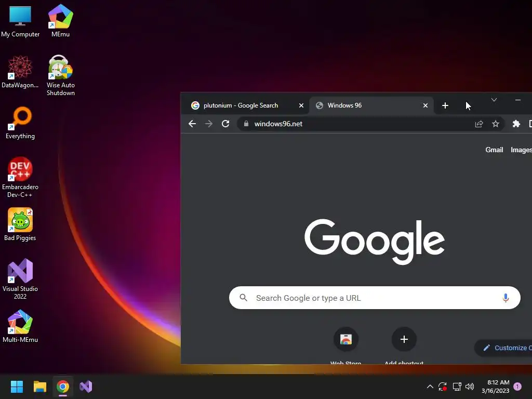
Task: Open the Gmail link
Action: click(x=494, y=150)
